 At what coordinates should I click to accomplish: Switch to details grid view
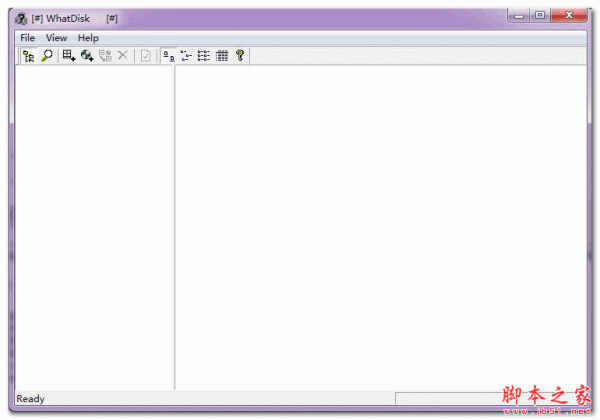tap(222, 56)
